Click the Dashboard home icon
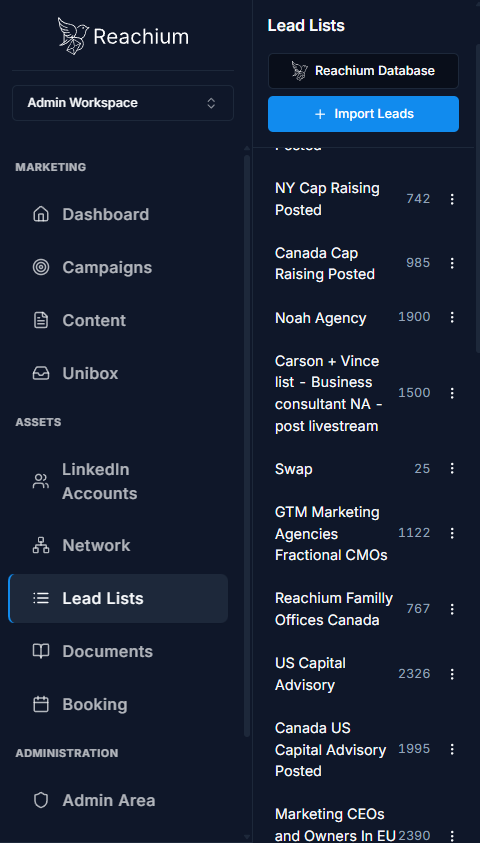480x843 pixels. (x=41, y=214)
